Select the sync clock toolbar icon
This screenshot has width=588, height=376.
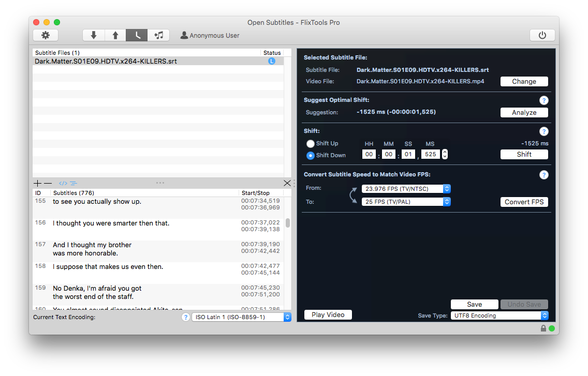point(137,35)
